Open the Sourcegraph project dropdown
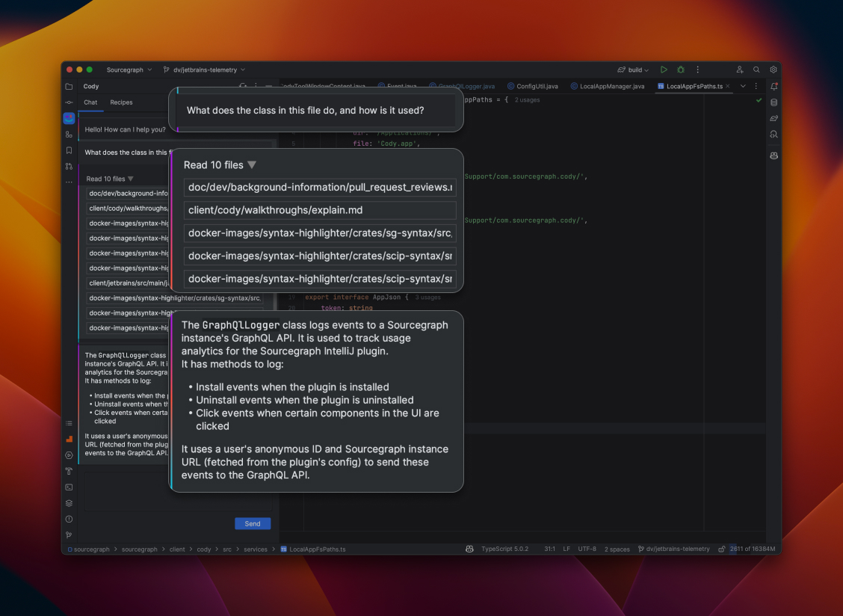Image resolution: width=843 pixels, height=616 pixels. click(x=129, y=70)
